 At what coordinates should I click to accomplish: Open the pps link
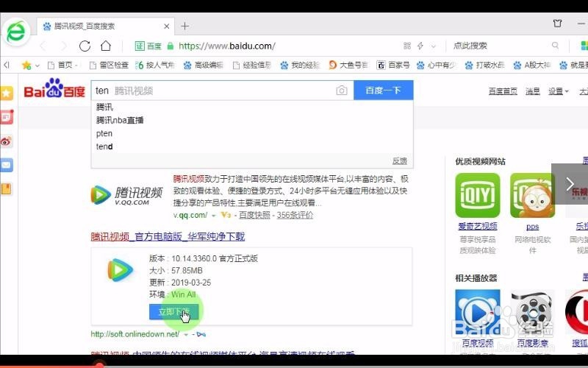pyautogui.click(x=532, y=227)
